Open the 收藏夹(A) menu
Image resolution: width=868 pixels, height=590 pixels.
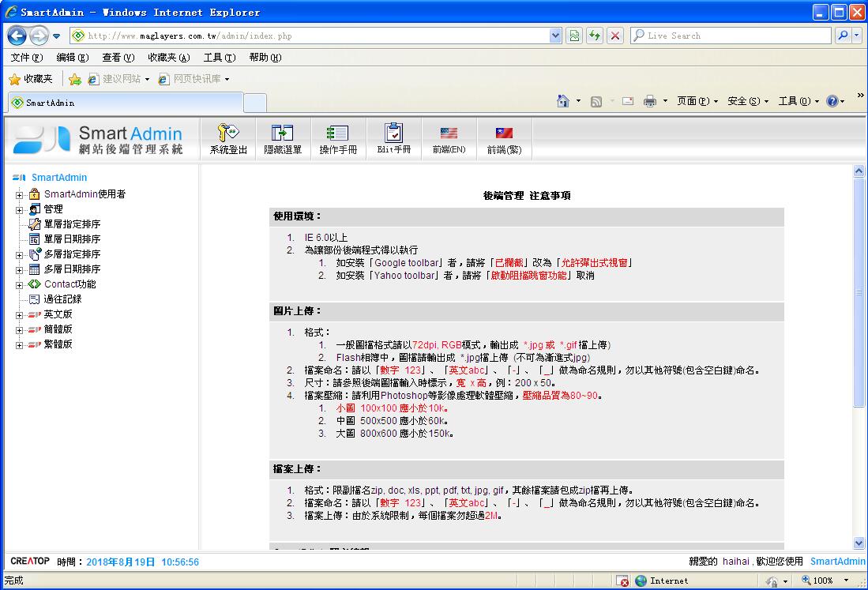point(169,58)
